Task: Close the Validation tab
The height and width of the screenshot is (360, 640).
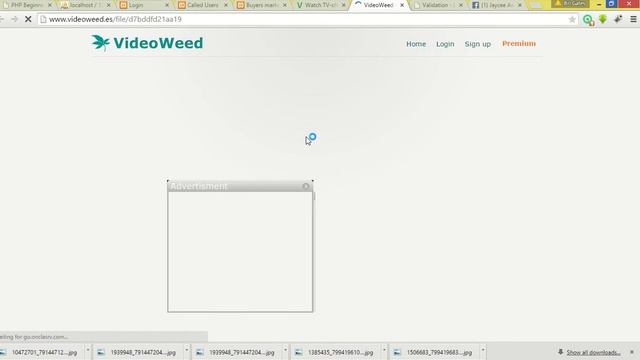Action: (x=461, y=5)
